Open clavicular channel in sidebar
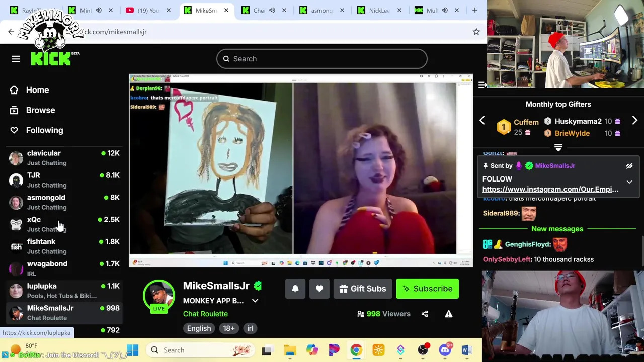The width and height of the screenshot is (644, 362). click(x=64, y=158)
